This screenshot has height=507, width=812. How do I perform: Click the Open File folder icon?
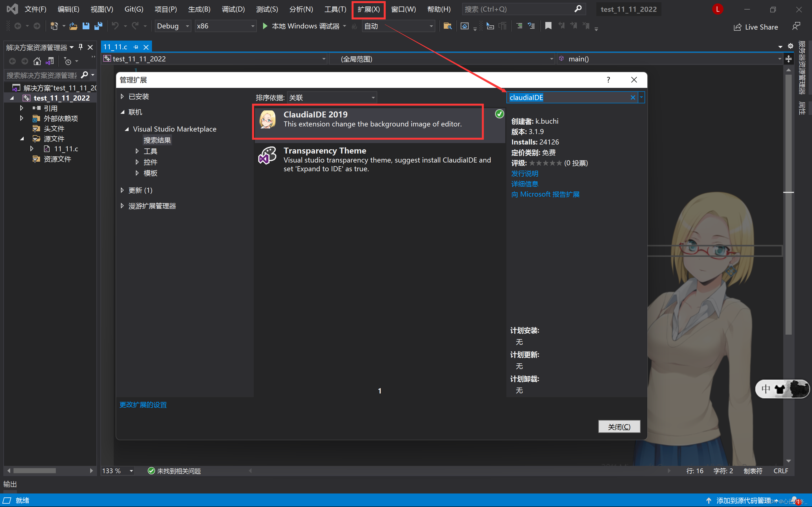click(x=73, y=26)
